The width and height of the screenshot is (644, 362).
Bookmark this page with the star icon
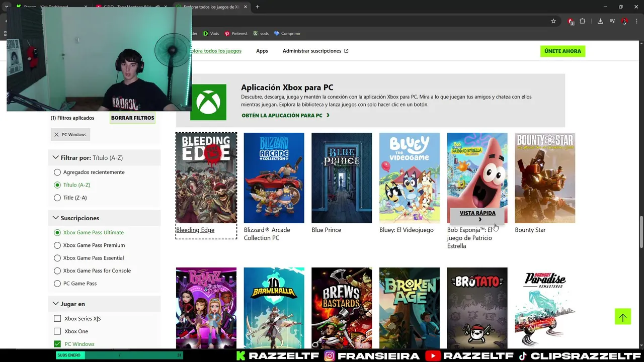point(553,21)
